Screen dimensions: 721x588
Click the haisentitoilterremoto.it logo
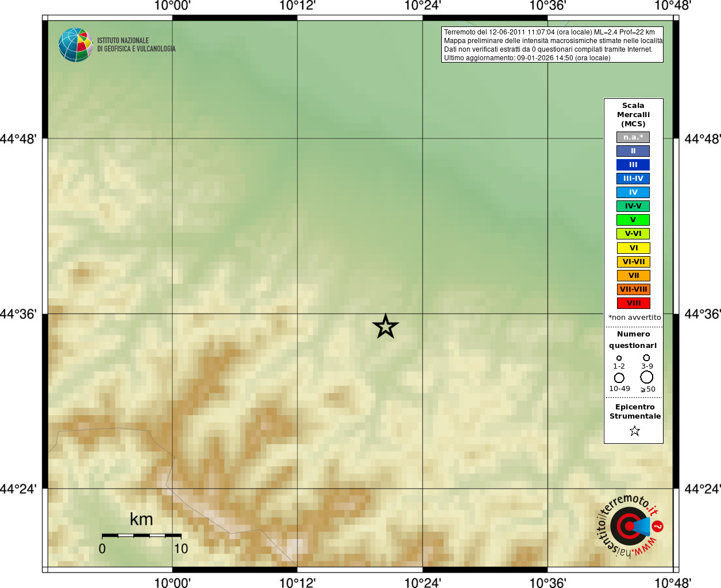click(630, 525)
